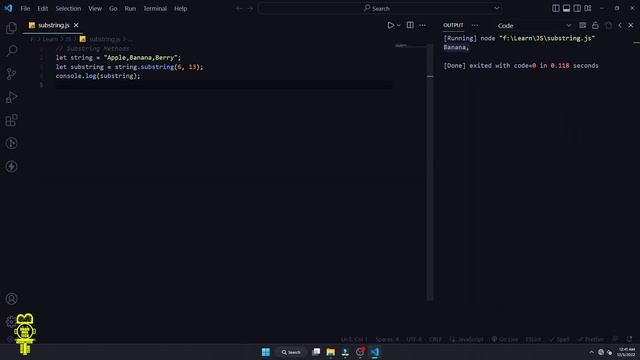640x360 pixels.
Task: Open File Explorer from taskbar
Action: pos(331,352)
